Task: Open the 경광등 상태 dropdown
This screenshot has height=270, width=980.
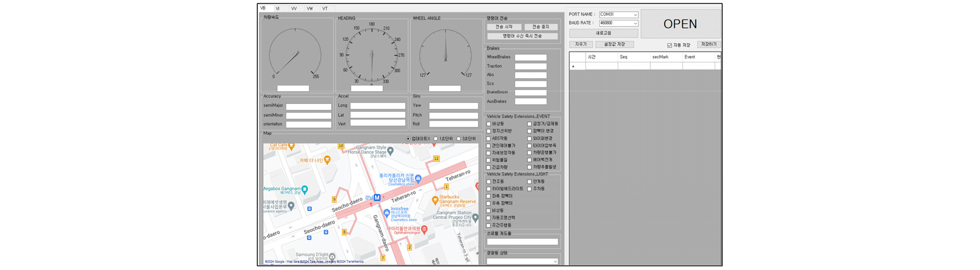Action: 555,262
